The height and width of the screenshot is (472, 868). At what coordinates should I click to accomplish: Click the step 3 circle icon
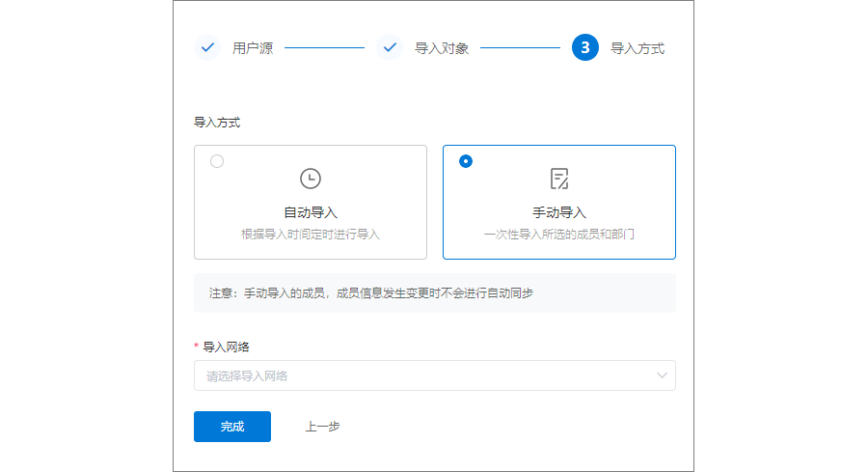pos(585,47)
